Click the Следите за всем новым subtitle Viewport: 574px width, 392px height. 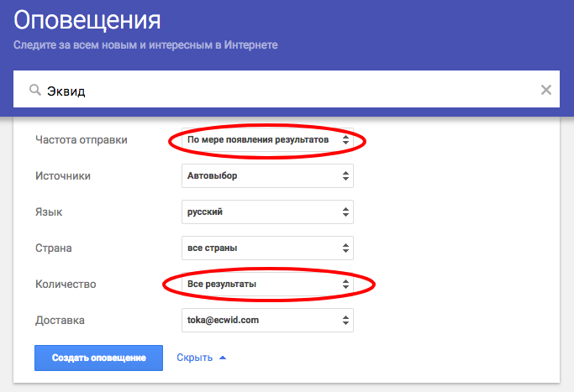(145, 45)
